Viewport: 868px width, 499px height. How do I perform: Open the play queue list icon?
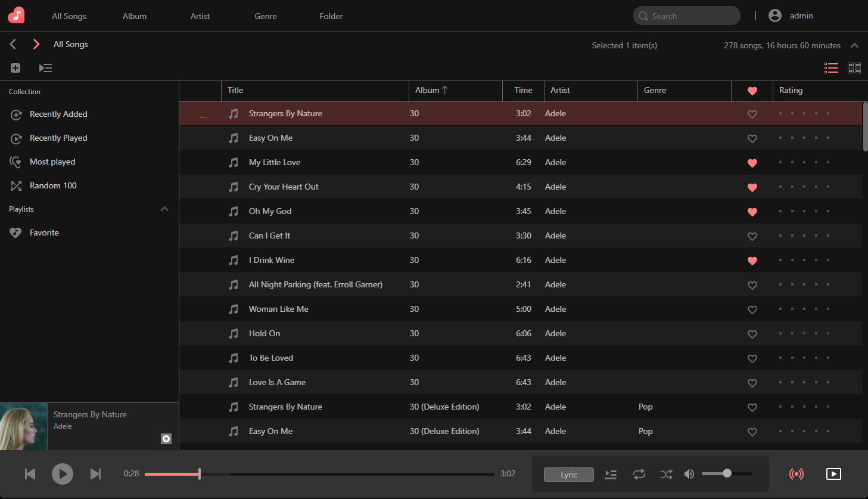pos(611,474)
